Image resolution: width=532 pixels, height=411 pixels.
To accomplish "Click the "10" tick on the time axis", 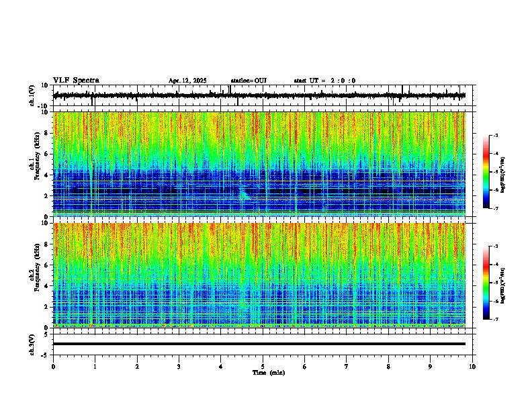I will 472,367.
